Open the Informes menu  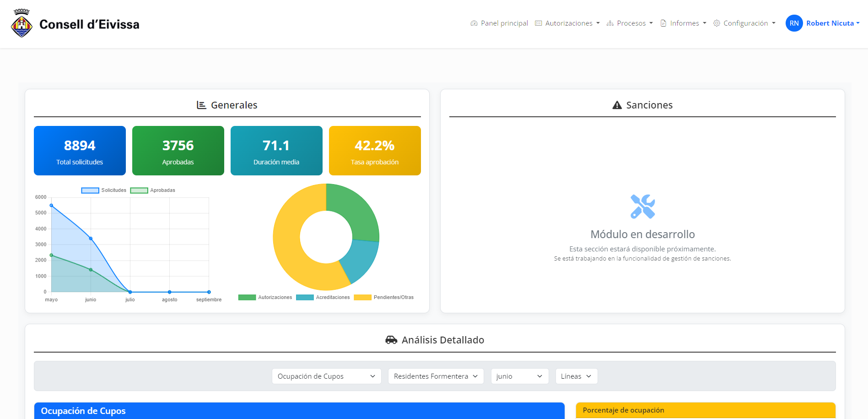click(685, 23)
